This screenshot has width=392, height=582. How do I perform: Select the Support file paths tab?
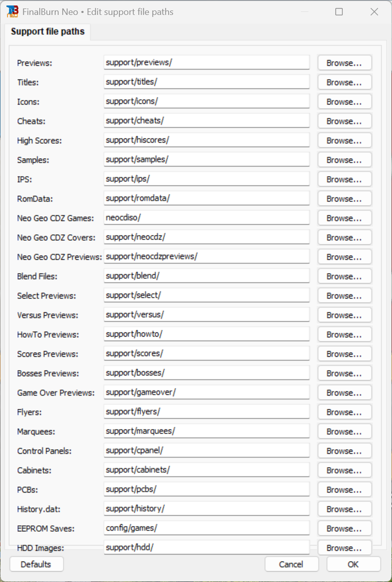pos(48,32)
